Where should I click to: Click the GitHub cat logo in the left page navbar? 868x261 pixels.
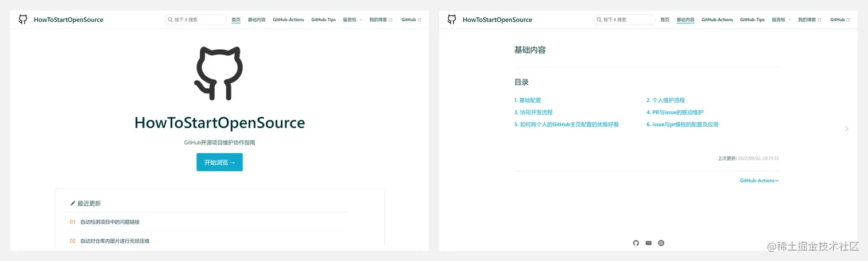click(23, 20)
